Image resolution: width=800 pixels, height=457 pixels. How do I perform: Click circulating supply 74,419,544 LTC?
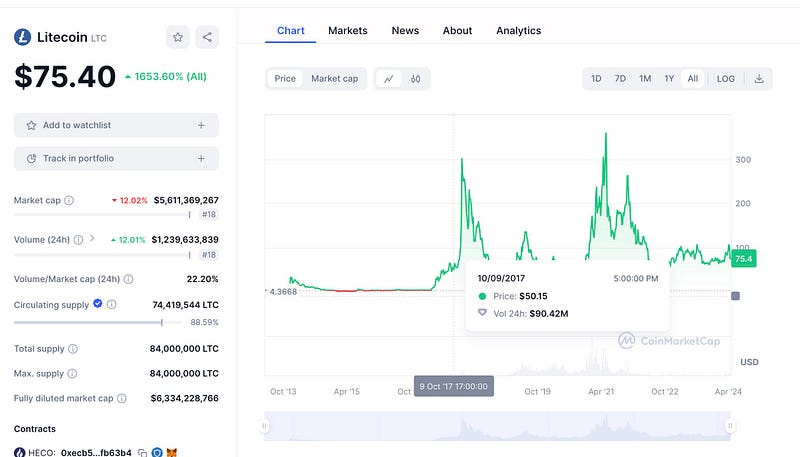pos(186,305)
